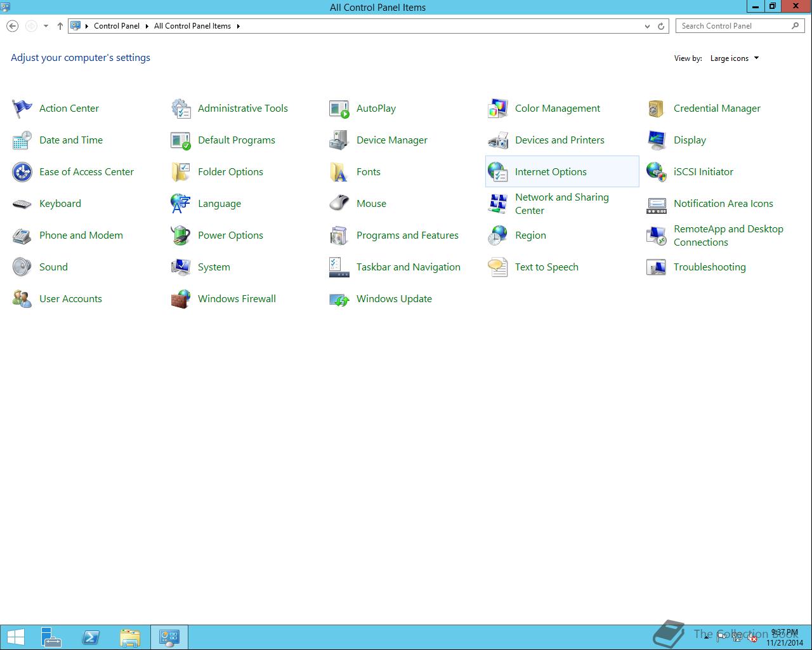Launch Server Manager from the taskbar

(x=51, y=637)
